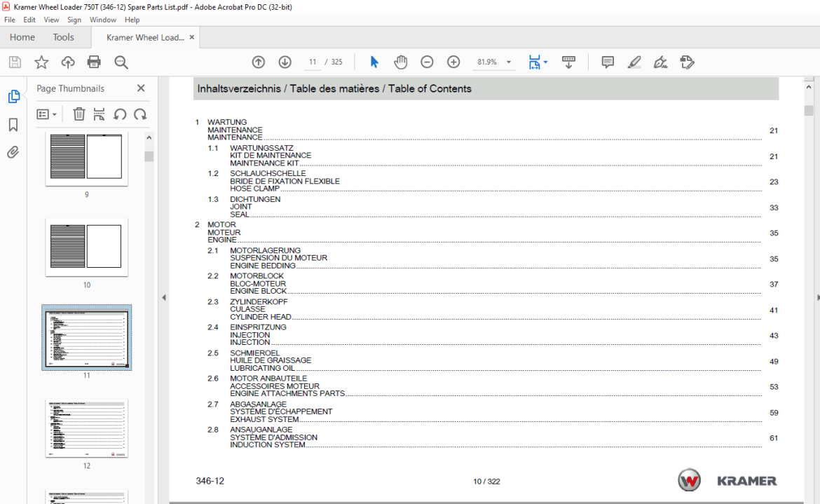The width and height of the screenshot is (820, 504).
Task: Click the document vertical scrollbar thumb
Action: (x=809, y=110)
